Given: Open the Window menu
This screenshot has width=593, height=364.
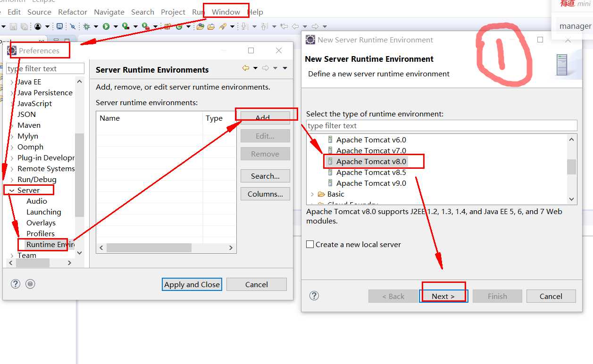Looking at the screenshot, I should (x=226, y=12).
